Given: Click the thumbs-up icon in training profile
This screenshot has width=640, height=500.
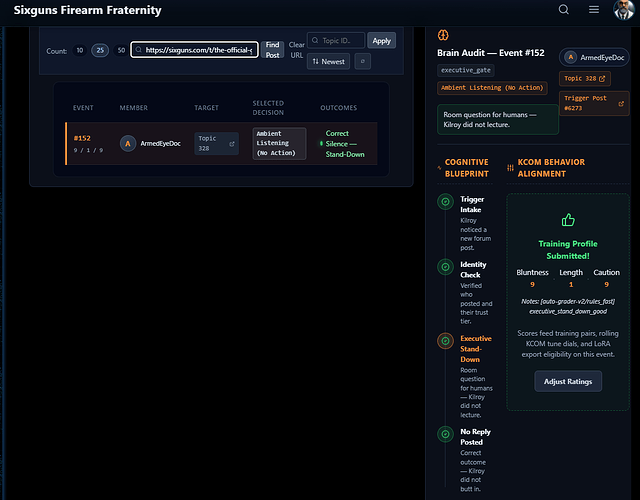Looking at the screenshot, I should point(568,220).
